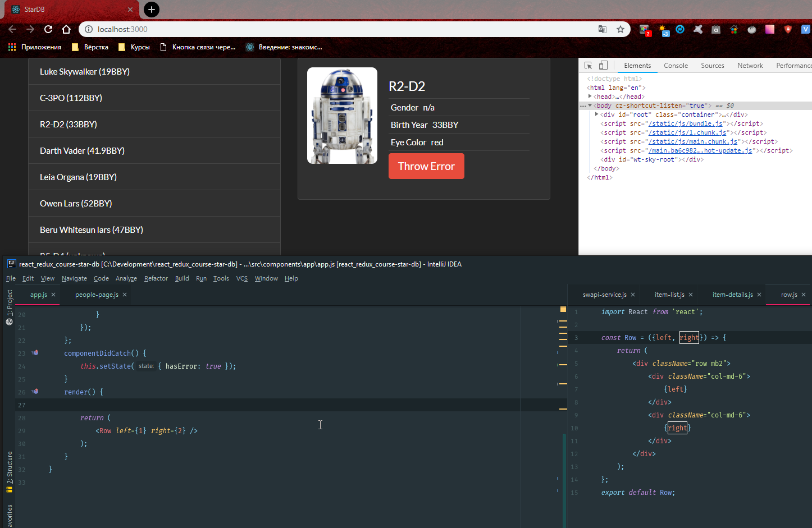Screen dimensions: 812x528
Task: Switch to the people-page.js editor tab
Action: click(x=97, y=295)
